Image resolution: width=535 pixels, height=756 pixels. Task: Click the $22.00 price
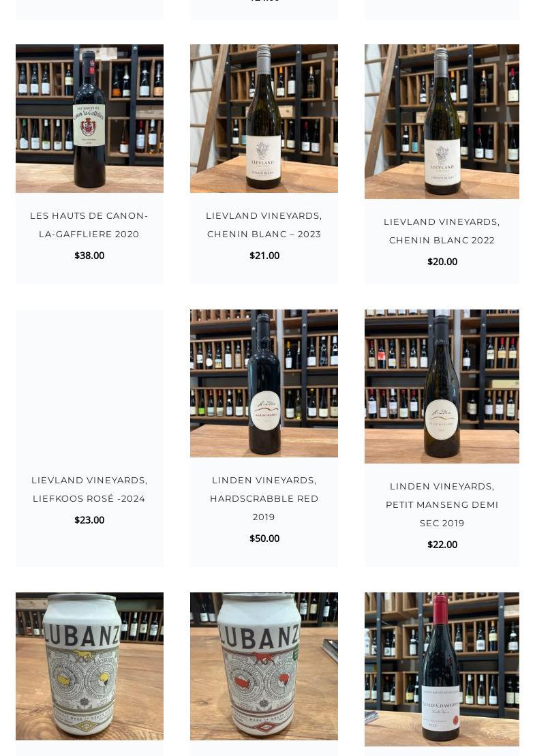[x=442, y=545]
